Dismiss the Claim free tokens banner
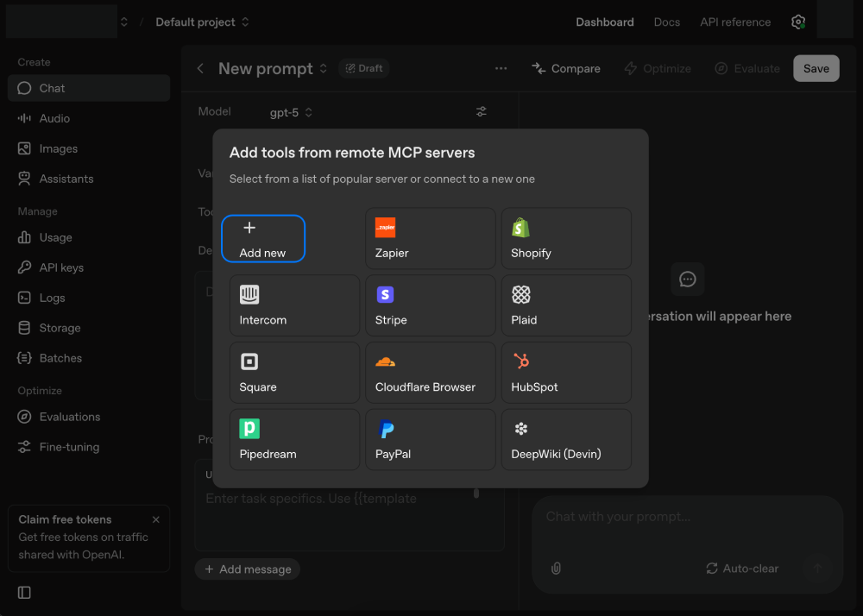The width and height of the screenshot is (863, 616). point(155,519)
